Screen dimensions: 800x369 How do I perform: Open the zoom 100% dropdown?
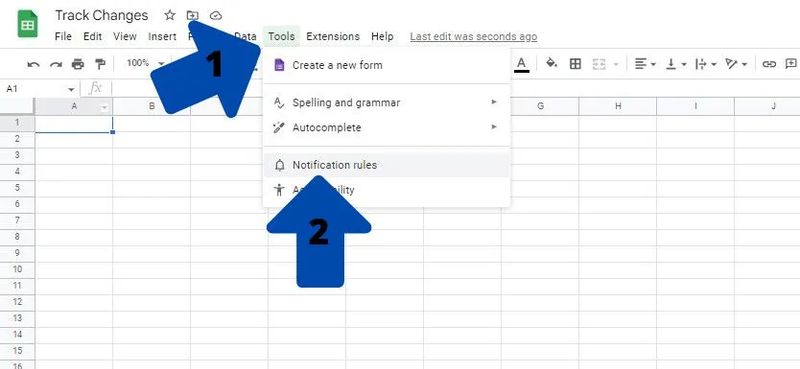pos(145,64)
